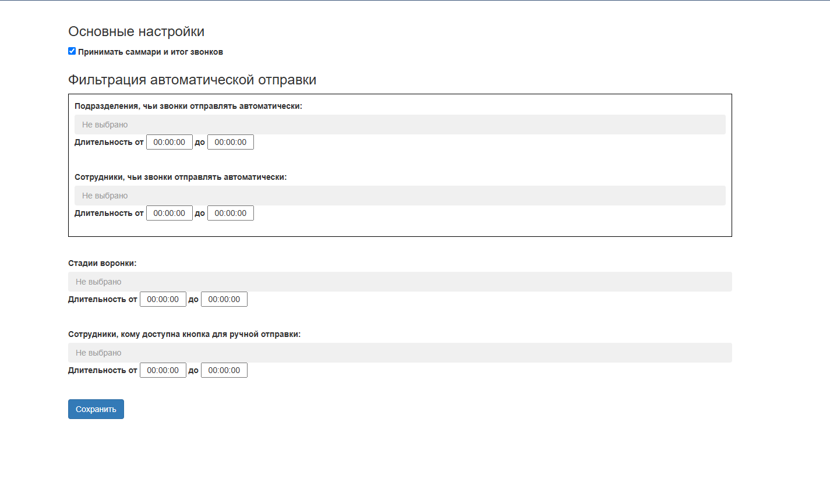Focus the auto-send employees duration 'до' field
830x504 pixels.
tap(230, 213)
